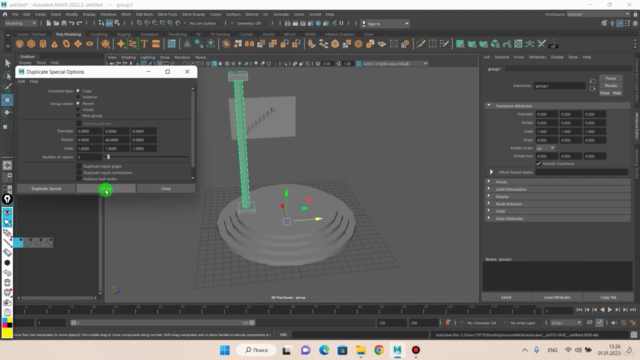
Task: Click the Rotate Y field showing 60.0000
Action: coord(116,140)
